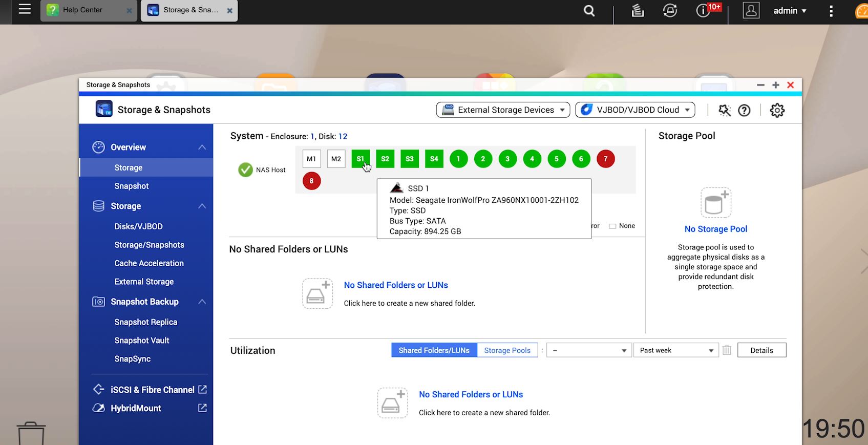This screenshot has width=868, height=445.
Task: Select green disk 2
Action: [x=483, y=159]
